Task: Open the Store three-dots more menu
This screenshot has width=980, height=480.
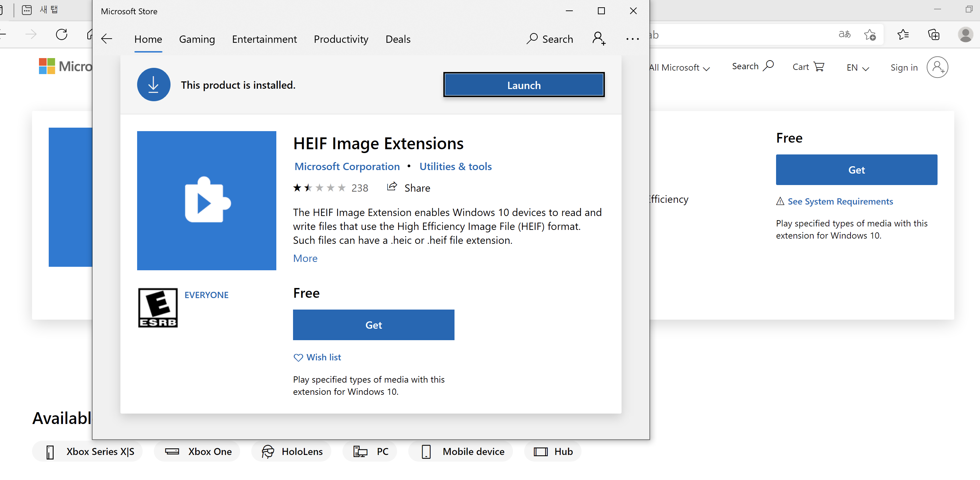Action: [x=632, y=39]
